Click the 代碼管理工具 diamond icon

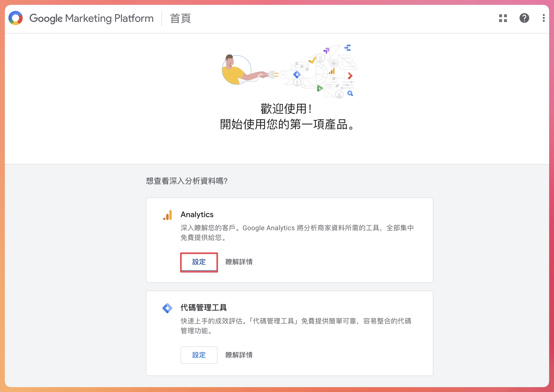(168, 308)
